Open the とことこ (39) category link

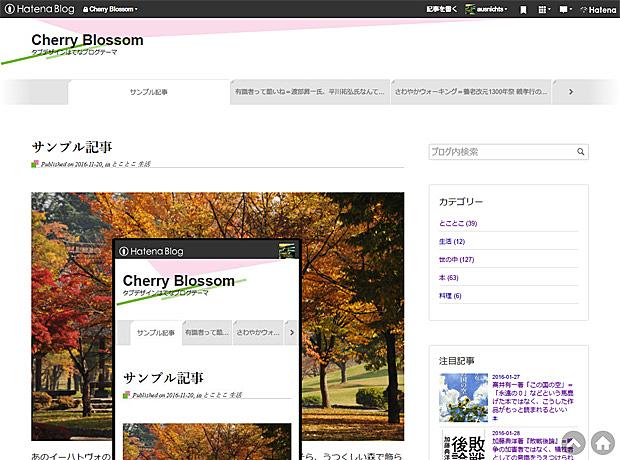tap(458, 223)
